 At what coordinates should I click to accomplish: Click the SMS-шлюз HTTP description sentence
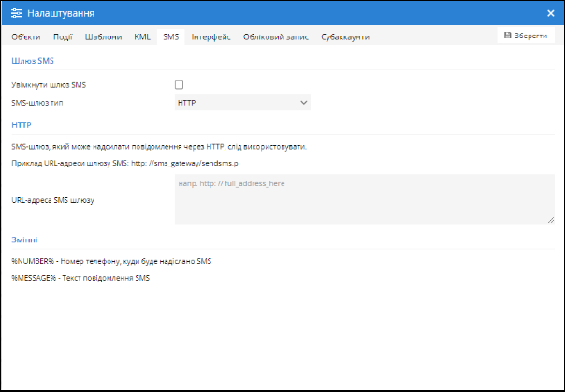click(x=159, y=147)
